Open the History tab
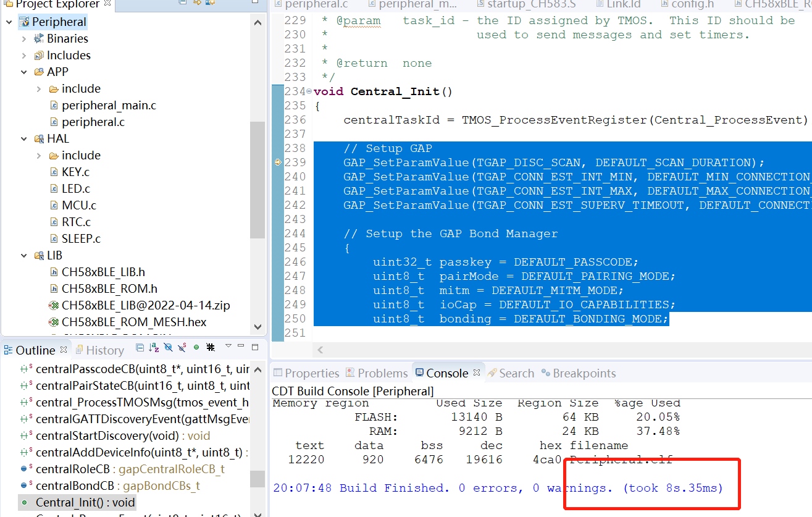The width and height of the screenshot is (812, 517). [104, 350]
